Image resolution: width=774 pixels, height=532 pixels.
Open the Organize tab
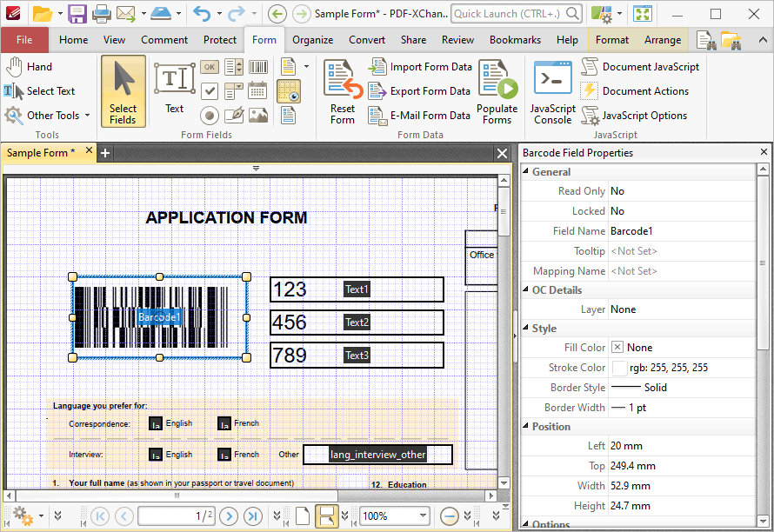(x=312, y=40)
